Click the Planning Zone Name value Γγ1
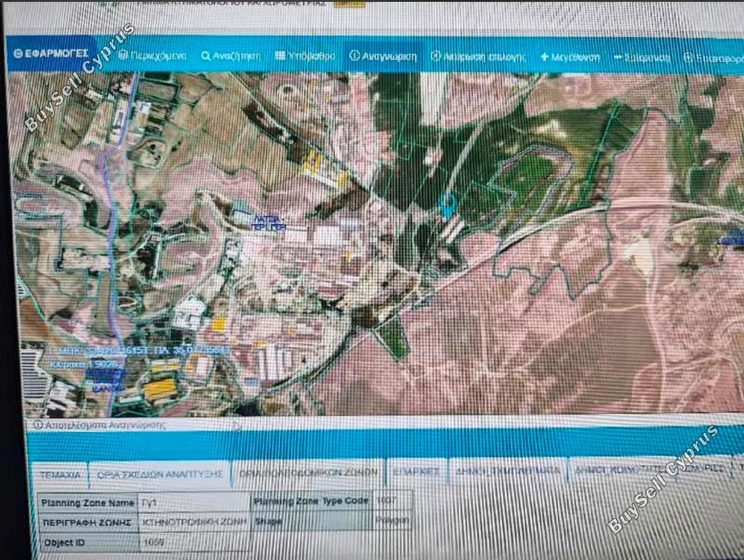This screenshot has width=744, height=560. click(x=193, y=503)
